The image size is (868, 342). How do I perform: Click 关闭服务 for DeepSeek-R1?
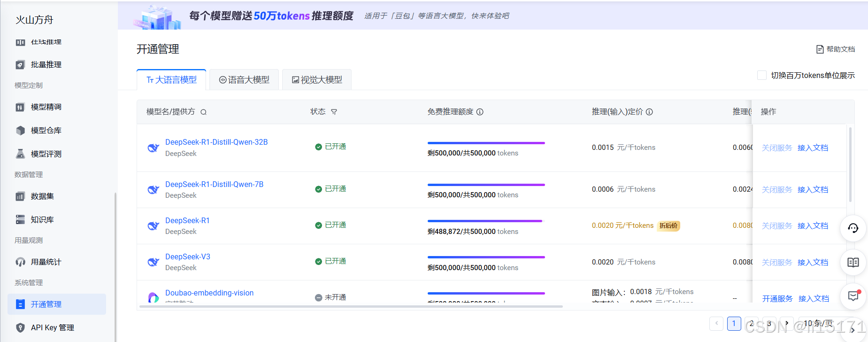[777, 226]
